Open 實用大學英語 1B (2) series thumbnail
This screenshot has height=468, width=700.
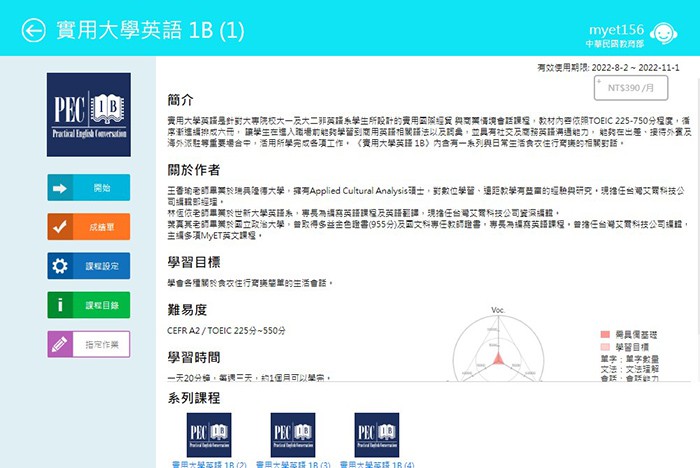pyautogui.click(x=209, y=434)
